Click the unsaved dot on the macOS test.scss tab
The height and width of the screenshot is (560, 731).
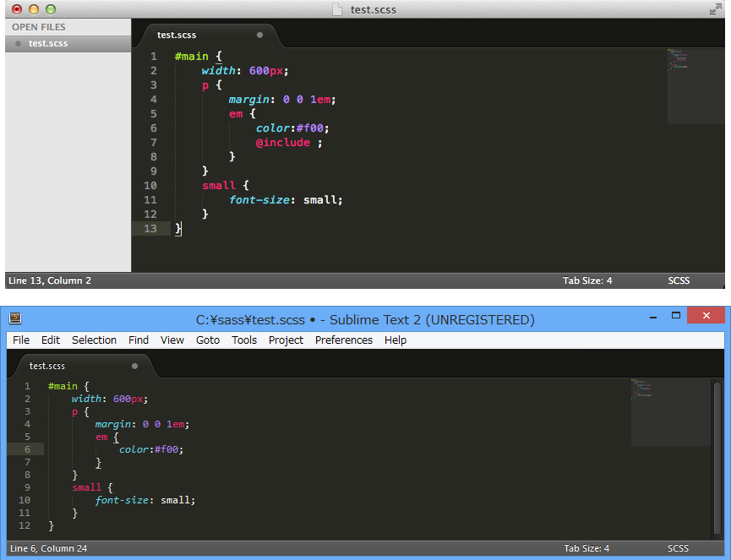259,35
